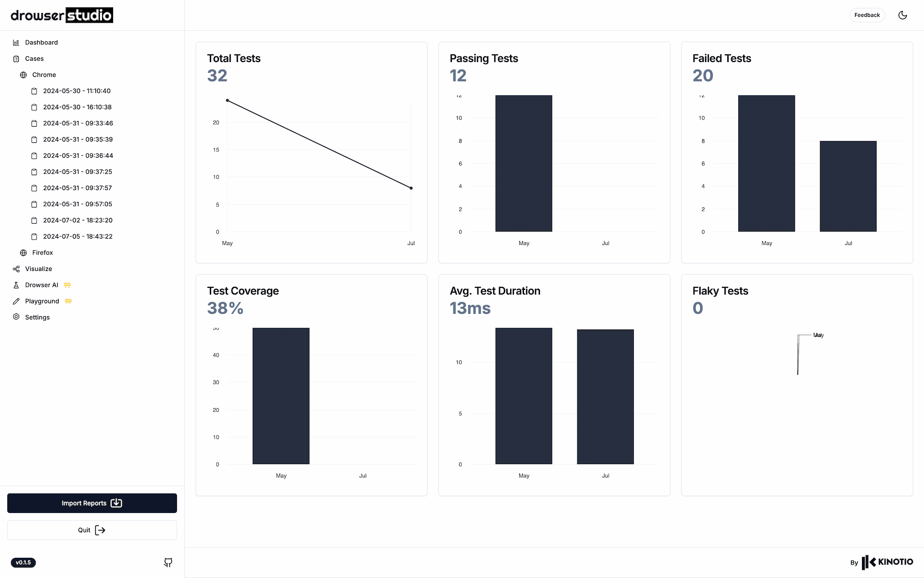The height and width of the screenshot is (578, 924).
Task: Click the Cases icon in sidebar
Action: pos(15,59)
